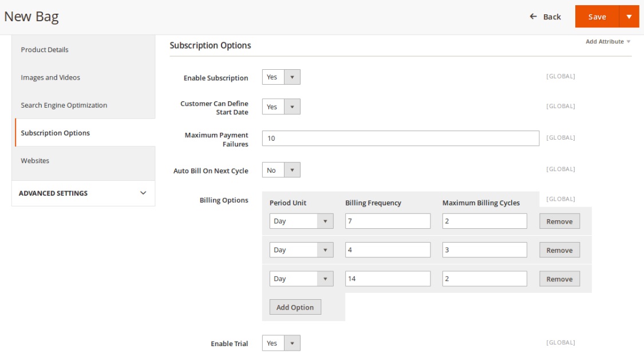Click the Subscription Options section heading

[210, 46]
